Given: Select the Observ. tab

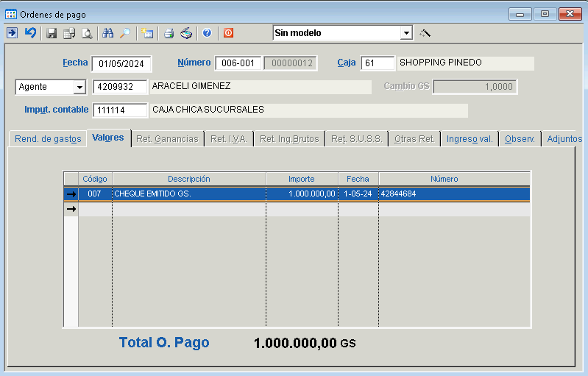Looking at the screenshot, I should pyautogui.click(x=520, y=139).
